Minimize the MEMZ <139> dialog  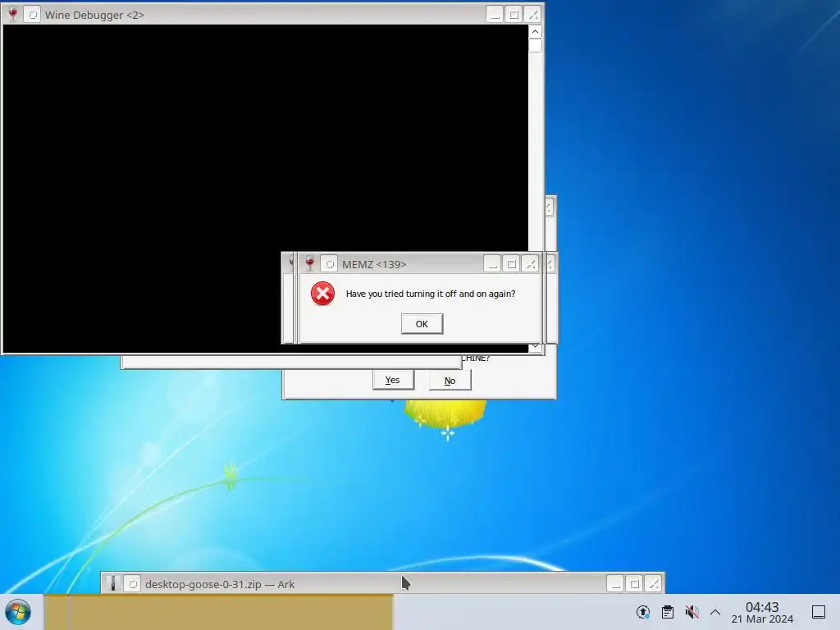point(492,263)
